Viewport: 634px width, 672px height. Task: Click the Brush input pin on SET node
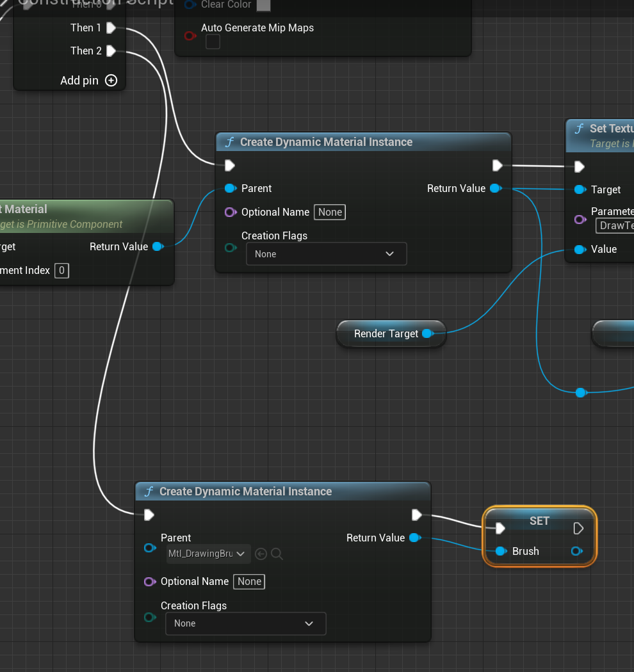(x=501, y=551)
